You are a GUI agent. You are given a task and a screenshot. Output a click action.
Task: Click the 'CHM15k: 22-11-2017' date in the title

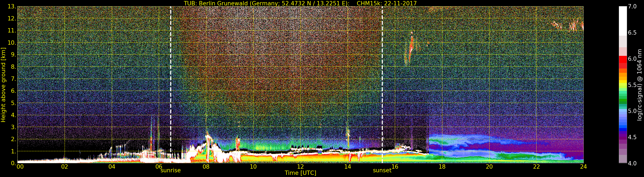[386, 3]
